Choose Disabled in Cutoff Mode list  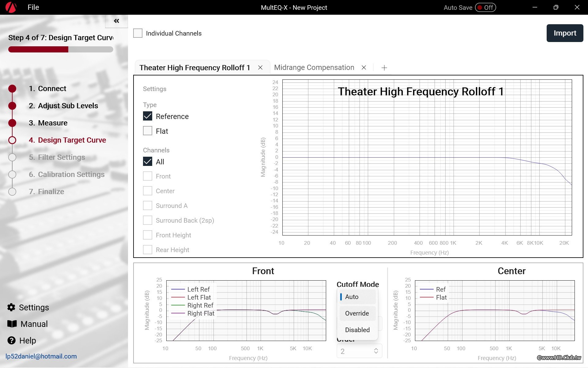[357, 330]
